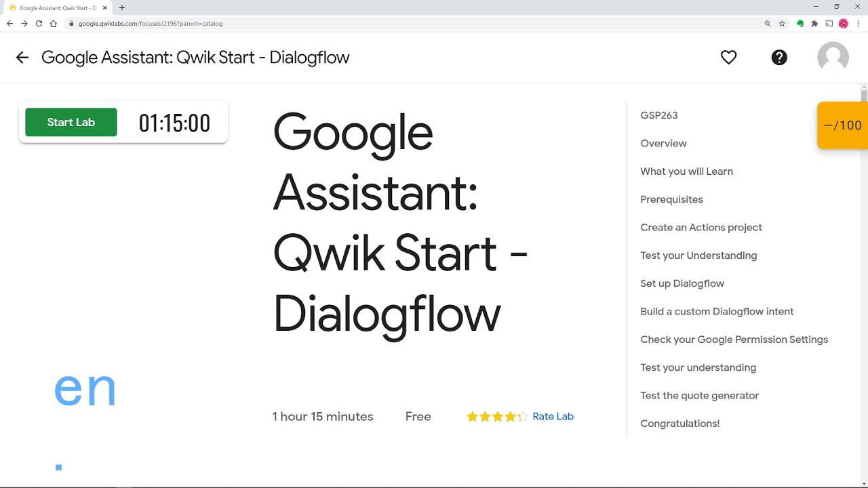The width and height of the screenshot is (868, 488).
Task: Go to the Congratulations! section
Action: [x=679, y=424]
